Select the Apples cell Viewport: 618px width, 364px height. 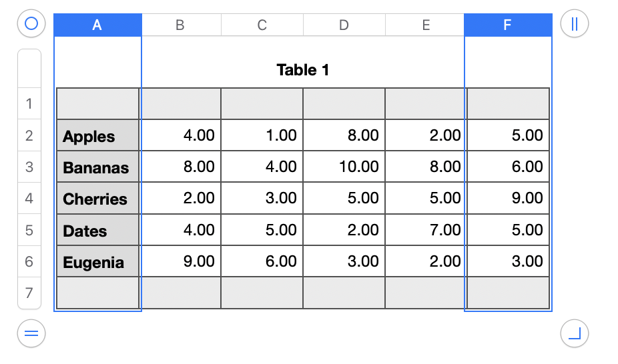point(98,136)
